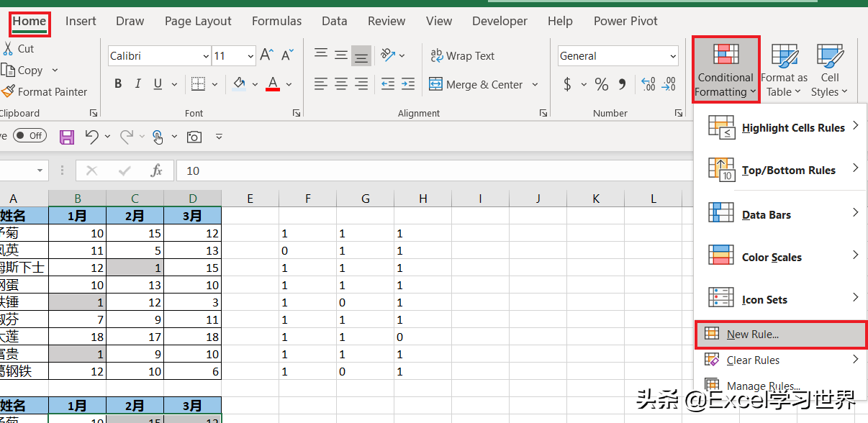Click the Camera icon in quick access toolbar
The height and width of the screenshot is (423, 868).
[194, 136]
